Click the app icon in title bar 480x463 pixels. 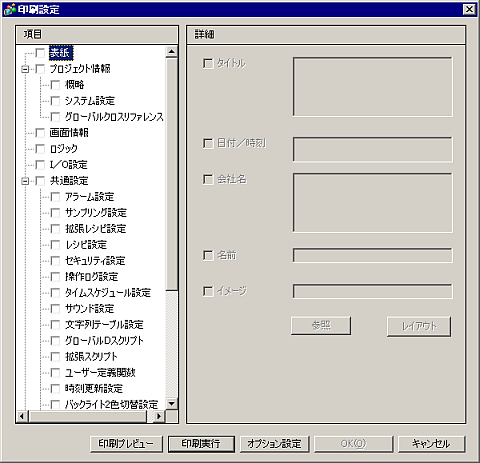(x=9, y=9)
